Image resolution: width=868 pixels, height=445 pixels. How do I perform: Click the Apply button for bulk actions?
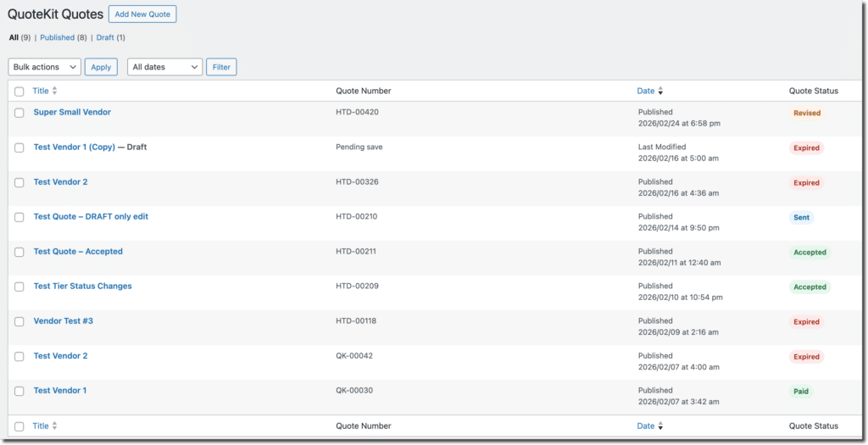tap(101, 67)
